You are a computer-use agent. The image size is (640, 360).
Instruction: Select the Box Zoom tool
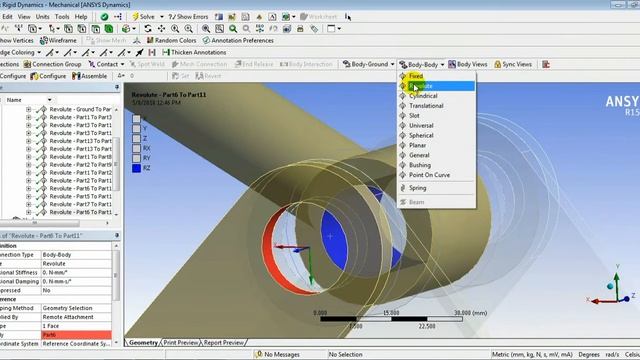[189, 29]
